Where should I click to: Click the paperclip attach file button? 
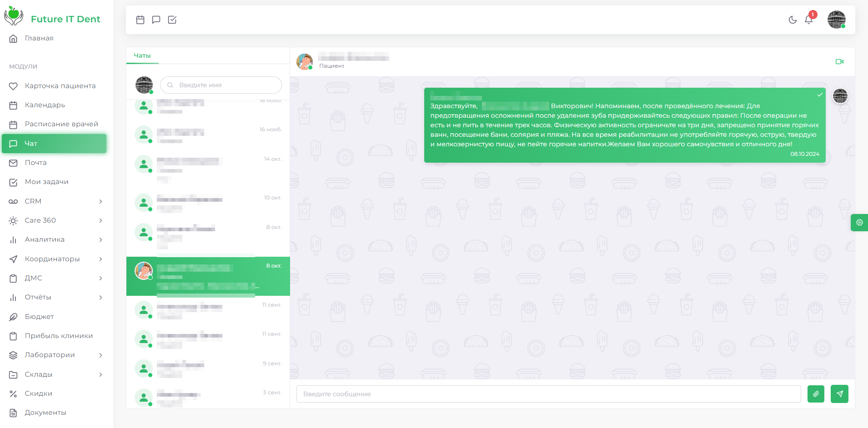click(816, 394)
